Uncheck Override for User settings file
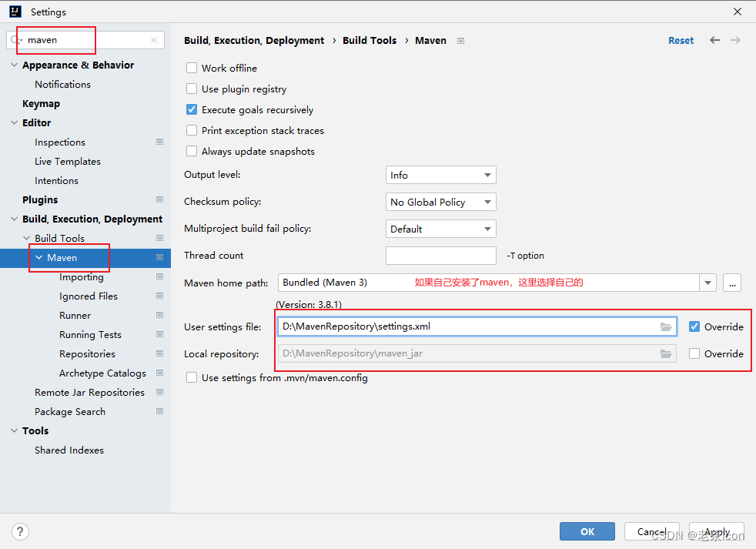The width and height of the screenshot is (756, 549). [x=694, y=326]
